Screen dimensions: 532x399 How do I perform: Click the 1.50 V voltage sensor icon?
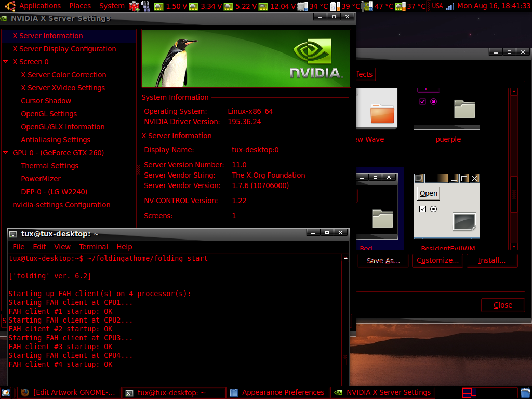(158, 6)
